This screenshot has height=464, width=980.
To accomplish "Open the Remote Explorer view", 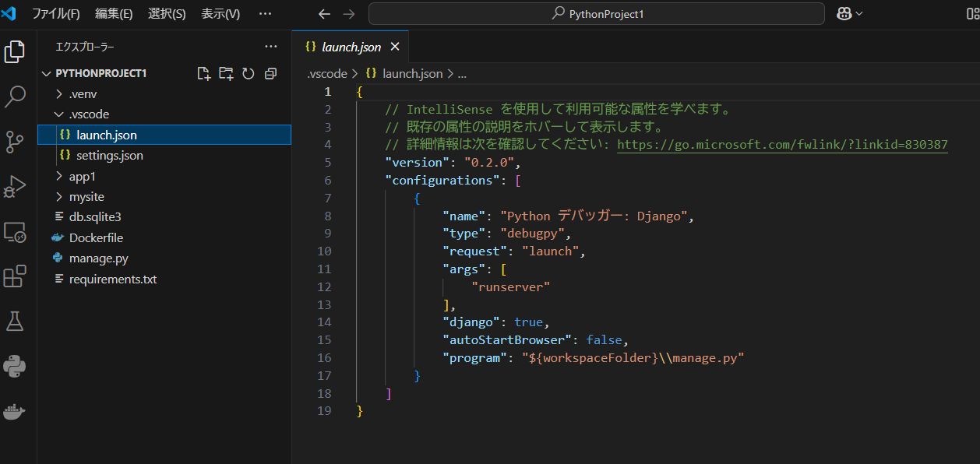I will click(16, 232).
